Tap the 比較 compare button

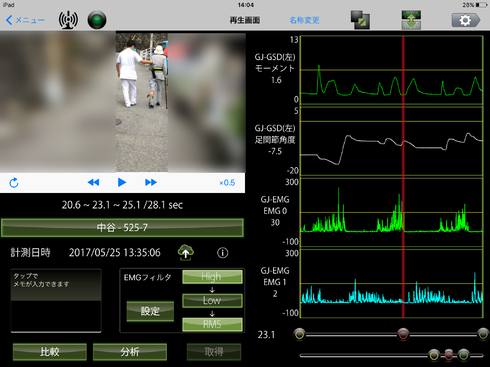tap(50, 352)
